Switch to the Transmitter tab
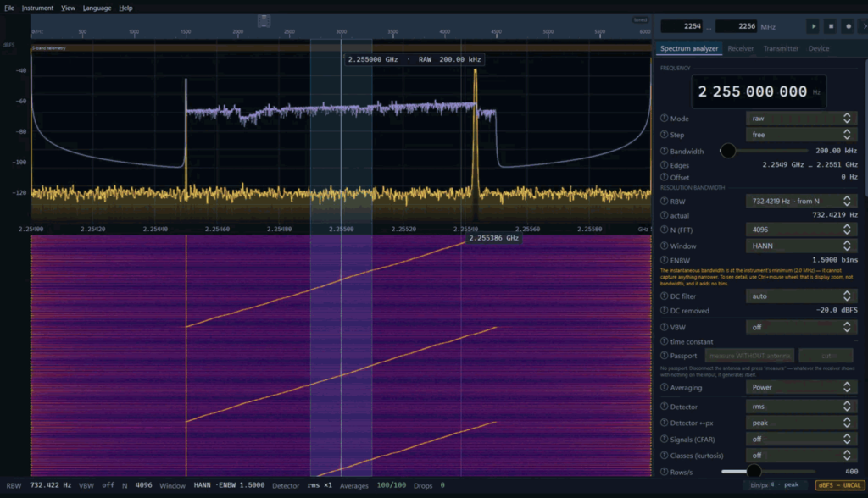 (781, 48)
